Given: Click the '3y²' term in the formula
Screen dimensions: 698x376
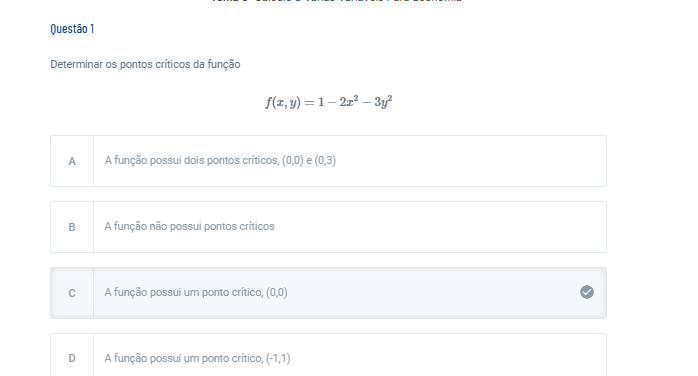Looking at the screenshot, I should (383, 102).
